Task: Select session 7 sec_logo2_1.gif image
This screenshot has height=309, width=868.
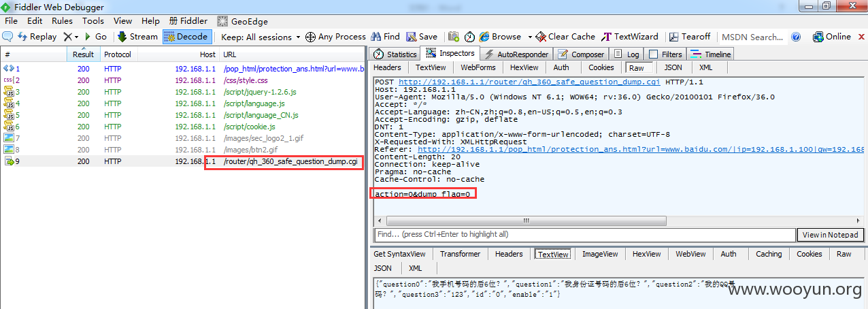Action: click(184, 138)
